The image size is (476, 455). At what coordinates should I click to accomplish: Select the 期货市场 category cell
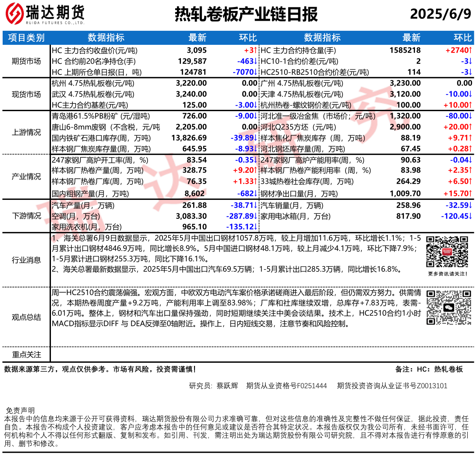(x=26, y=61)
